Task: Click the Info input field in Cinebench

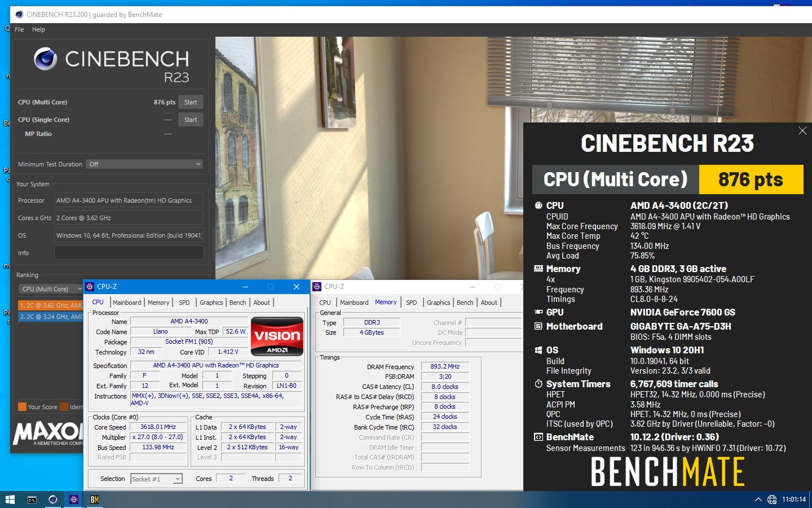Action: pyautogui.click(x=129, y=253)
